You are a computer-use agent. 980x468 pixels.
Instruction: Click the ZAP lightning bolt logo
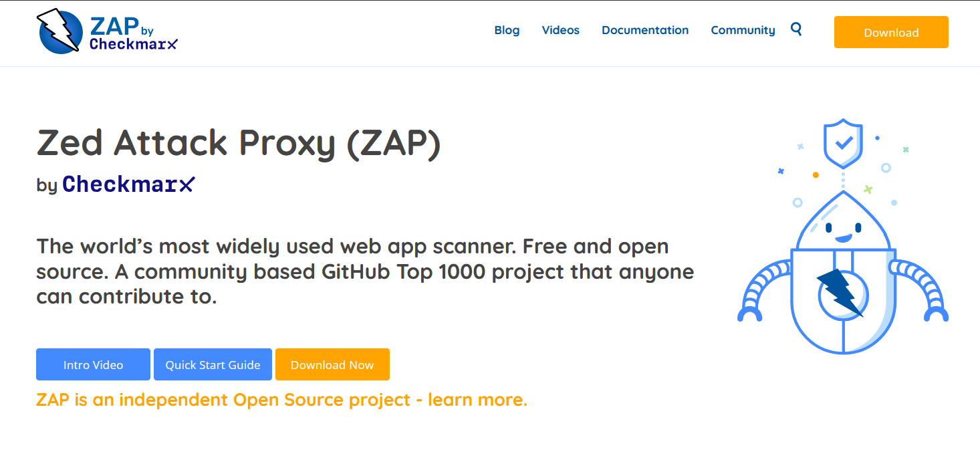pyautogui.click(x=57, y=29)
